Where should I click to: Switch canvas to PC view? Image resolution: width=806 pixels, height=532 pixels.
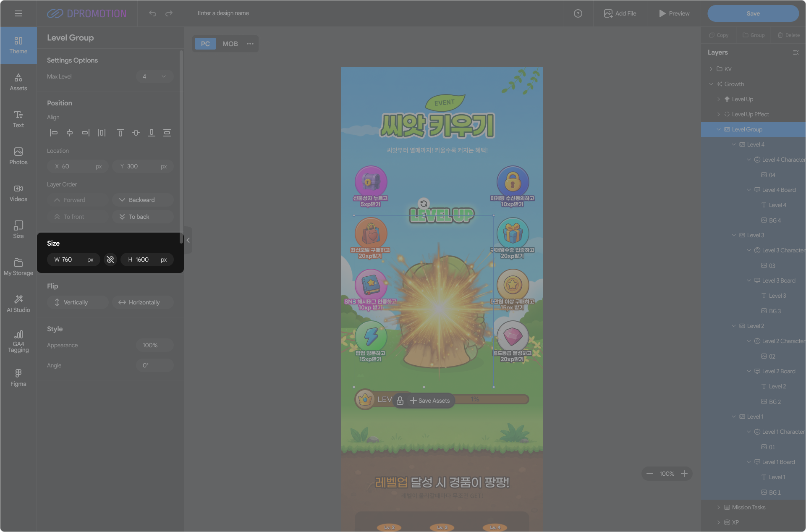pos(205,44)
